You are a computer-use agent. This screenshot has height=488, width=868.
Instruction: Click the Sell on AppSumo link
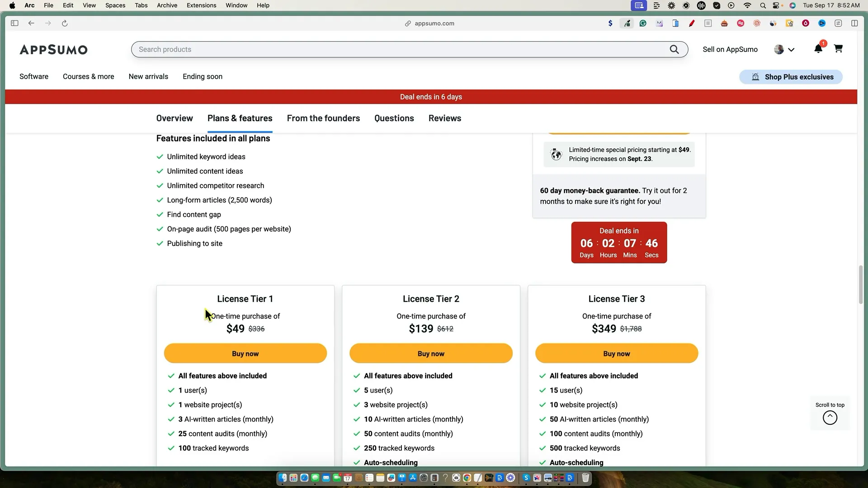pyautogui.click(x=730, y=50)
